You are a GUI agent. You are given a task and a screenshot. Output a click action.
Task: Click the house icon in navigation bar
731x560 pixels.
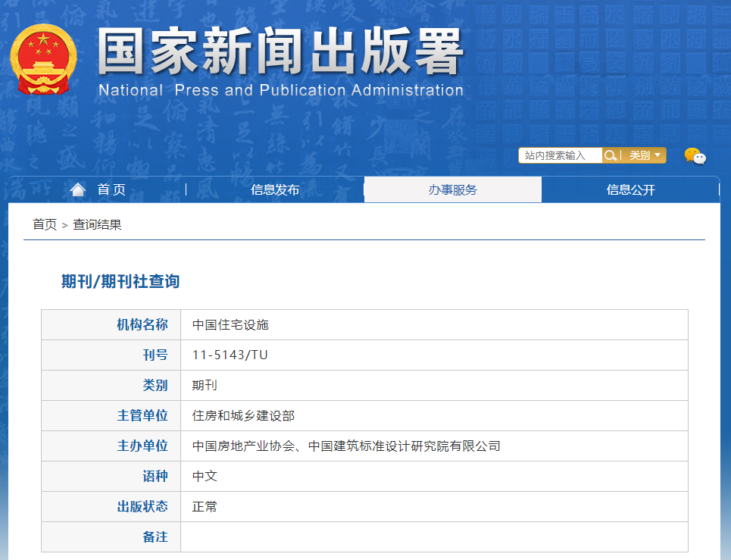[78, 189]
